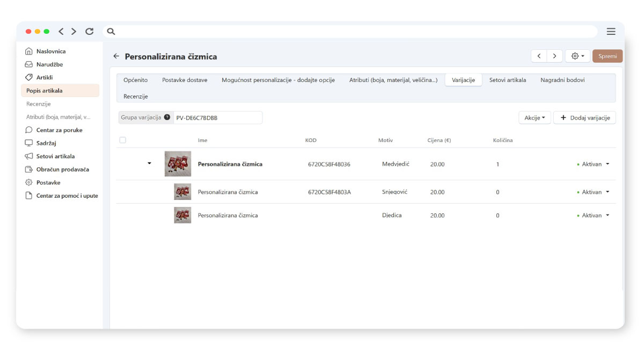Open Aktivan status dropdown for Medvjedić variation
Screen dimensions: 644x349
(607, 164)
